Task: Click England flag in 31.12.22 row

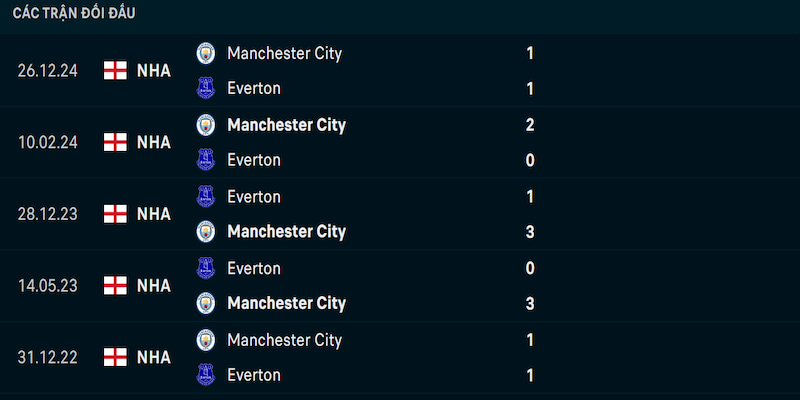Action: [115, 357]
